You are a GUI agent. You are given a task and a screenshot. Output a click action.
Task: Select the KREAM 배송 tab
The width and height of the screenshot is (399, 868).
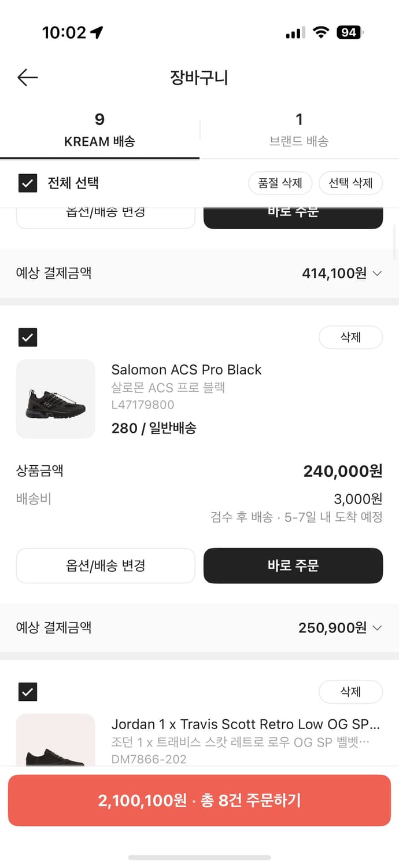pos(99,128)
